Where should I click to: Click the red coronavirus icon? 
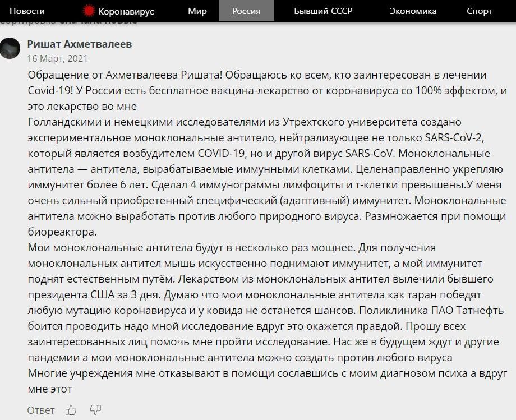tap(89, 11)
